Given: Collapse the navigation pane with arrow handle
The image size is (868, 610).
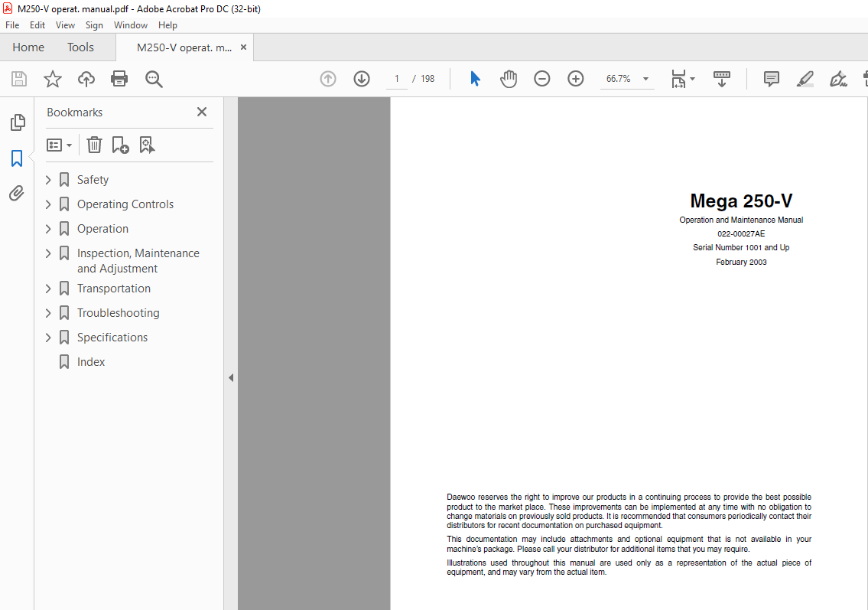Looking at the screenshot, I should (x=231, y=378).
